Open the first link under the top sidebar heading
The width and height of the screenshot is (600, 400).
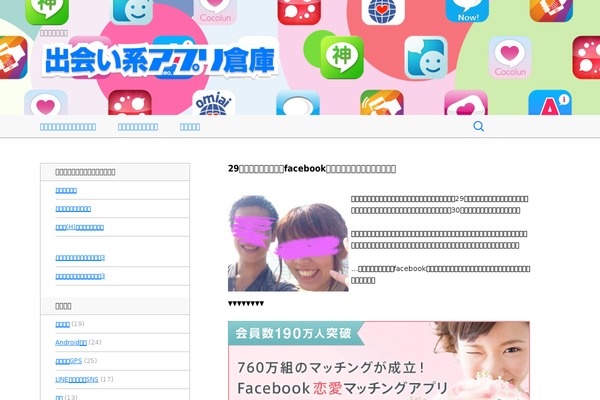pyautogui.click(x=66, y=190)
